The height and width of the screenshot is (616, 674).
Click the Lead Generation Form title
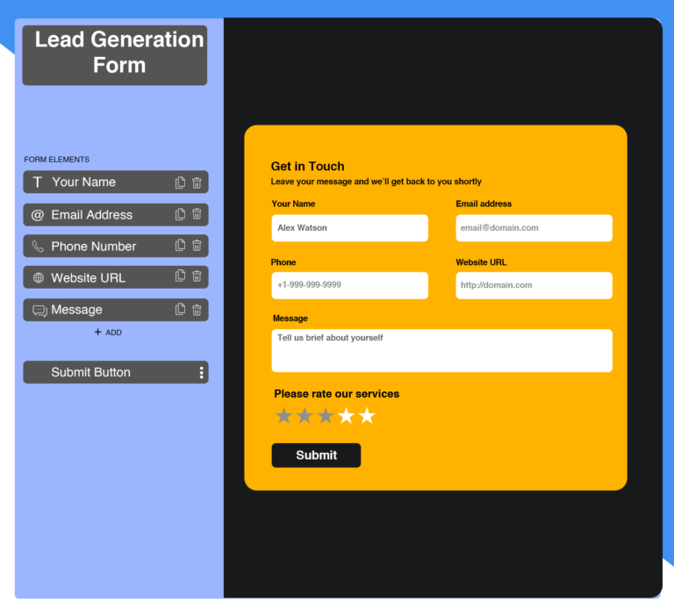click(x=119, y=52)
